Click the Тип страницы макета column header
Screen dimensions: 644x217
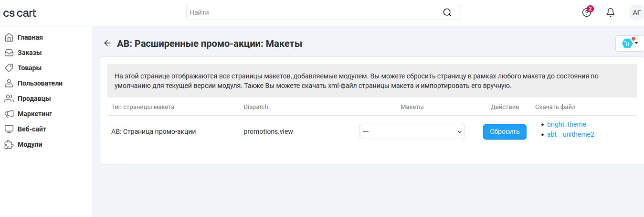pyautogui.click(x=143, y=107)
